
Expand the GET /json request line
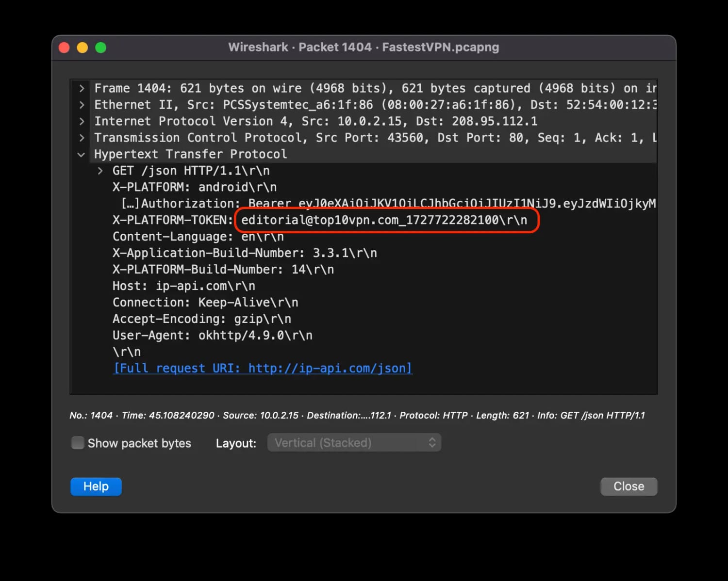click(100, 171)
